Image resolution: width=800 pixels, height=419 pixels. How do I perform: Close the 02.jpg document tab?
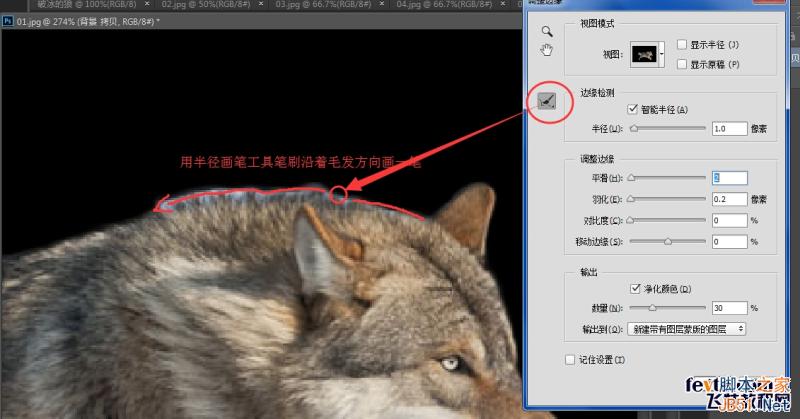(x=261, y=4)
